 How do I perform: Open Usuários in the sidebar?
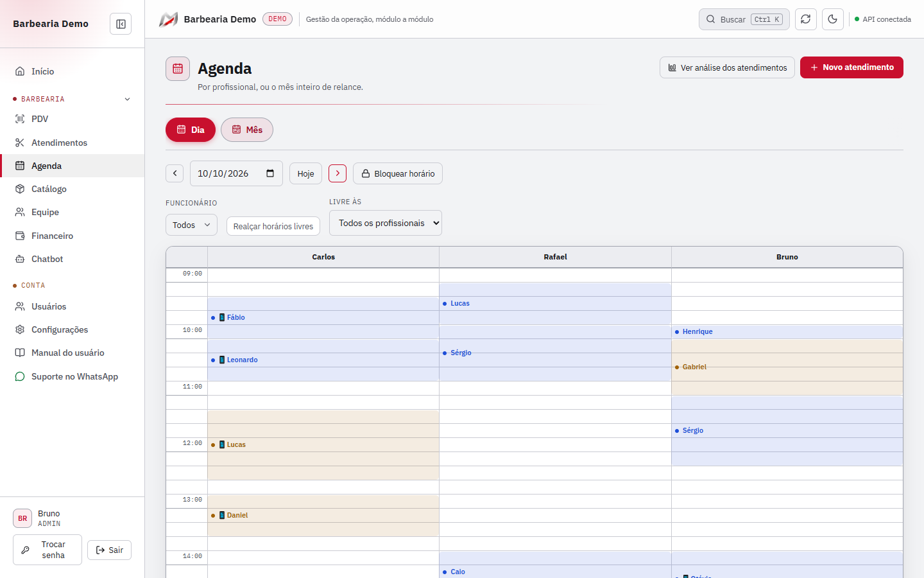[x=72, y=306]
